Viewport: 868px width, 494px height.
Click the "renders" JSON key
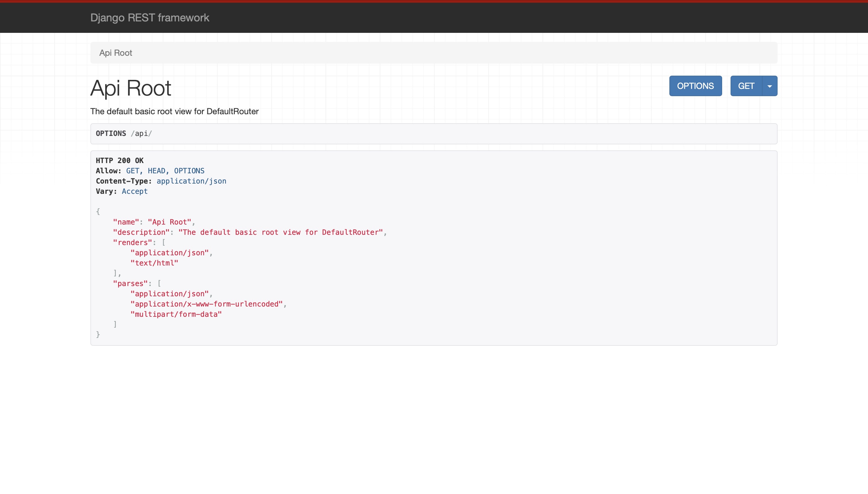point(133,243)
